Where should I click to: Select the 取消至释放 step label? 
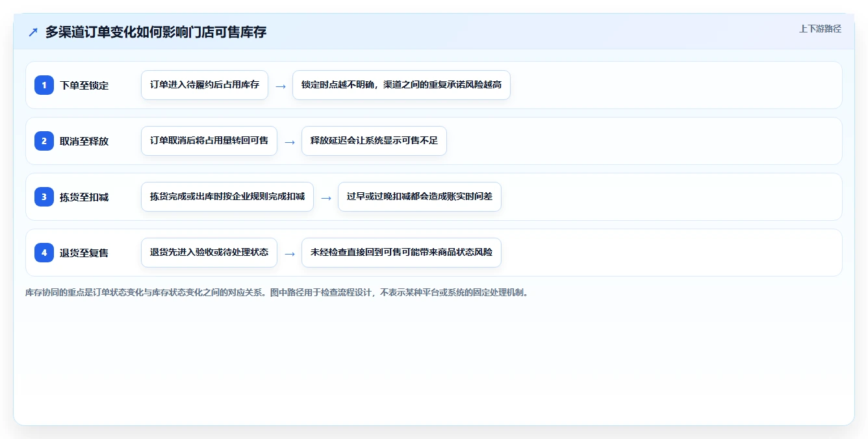[84, 142]
